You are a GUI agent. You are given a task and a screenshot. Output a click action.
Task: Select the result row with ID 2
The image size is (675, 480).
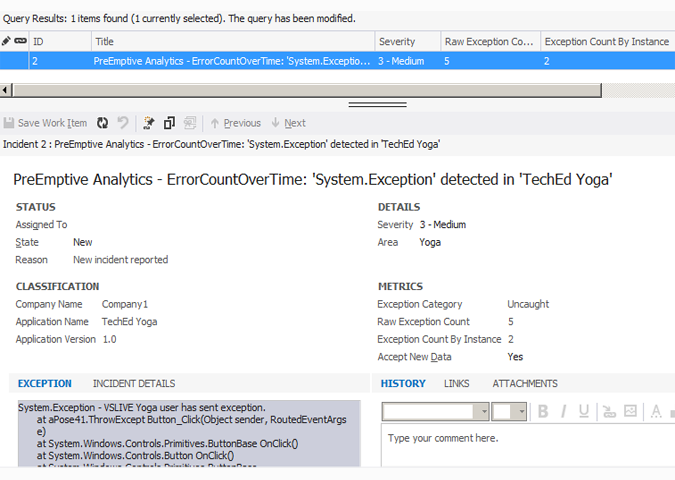(x=338, y=61)
